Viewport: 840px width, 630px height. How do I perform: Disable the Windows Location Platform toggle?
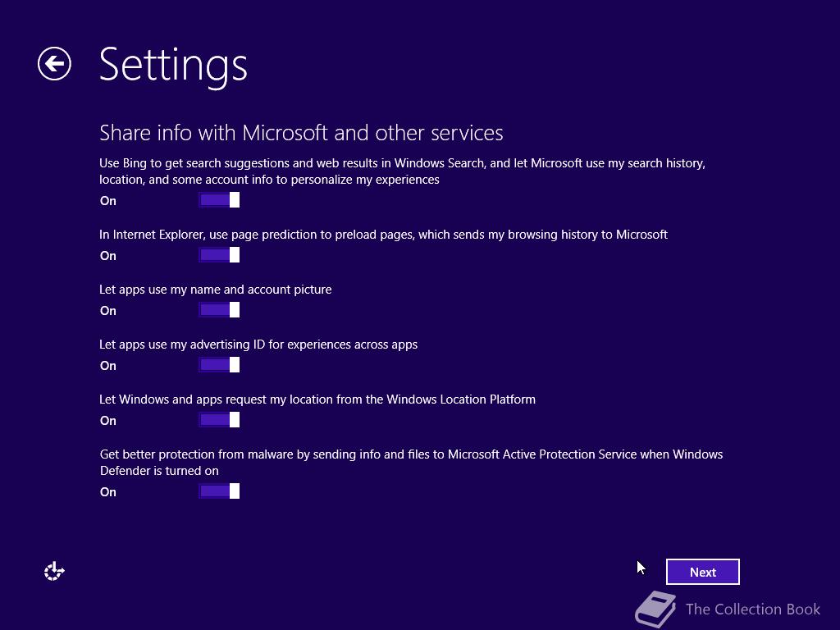(219, 420)
